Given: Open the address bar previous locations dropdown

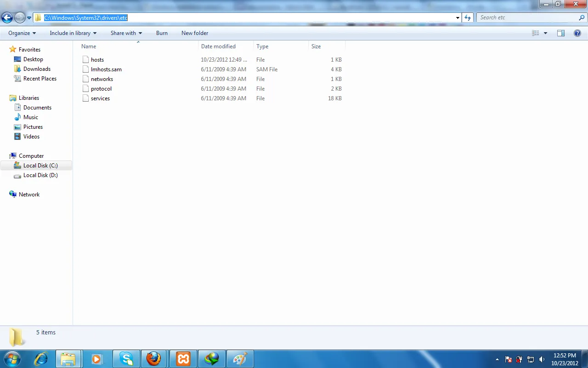Looking at the screenshot, I should point(458,18).
